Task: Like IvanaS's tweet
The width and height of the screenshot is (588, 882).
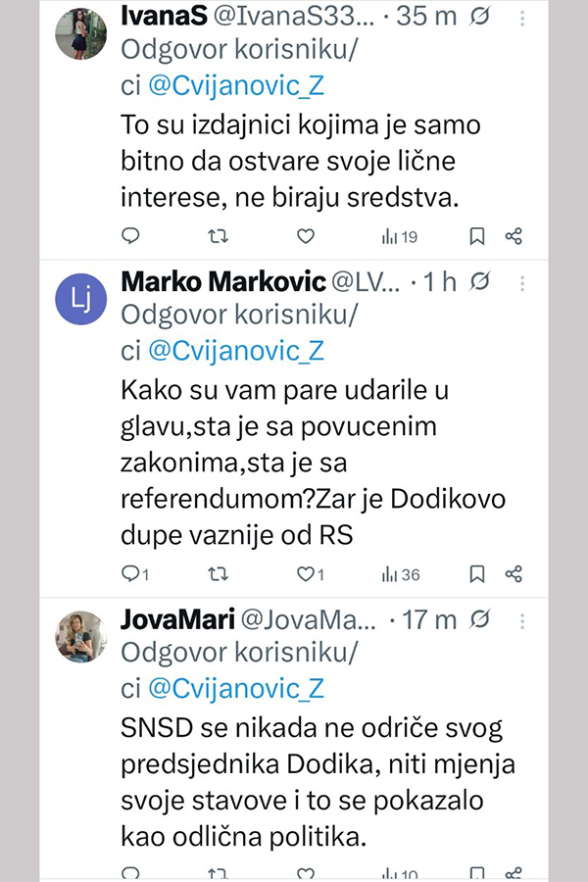Action: [306, 236]
